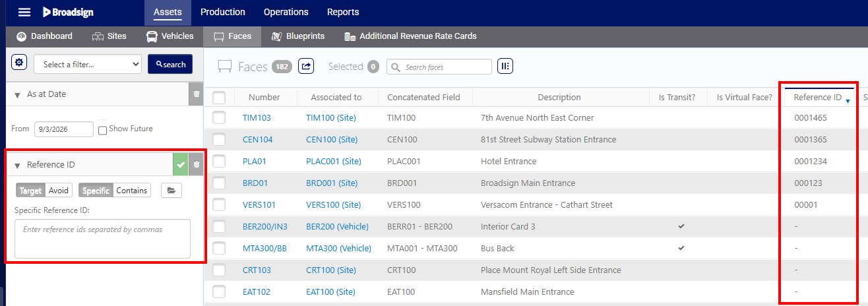The width and height of the screenshot is (868, 306).
Task: Delete the As at Date filter
Action: pos(196,94)
